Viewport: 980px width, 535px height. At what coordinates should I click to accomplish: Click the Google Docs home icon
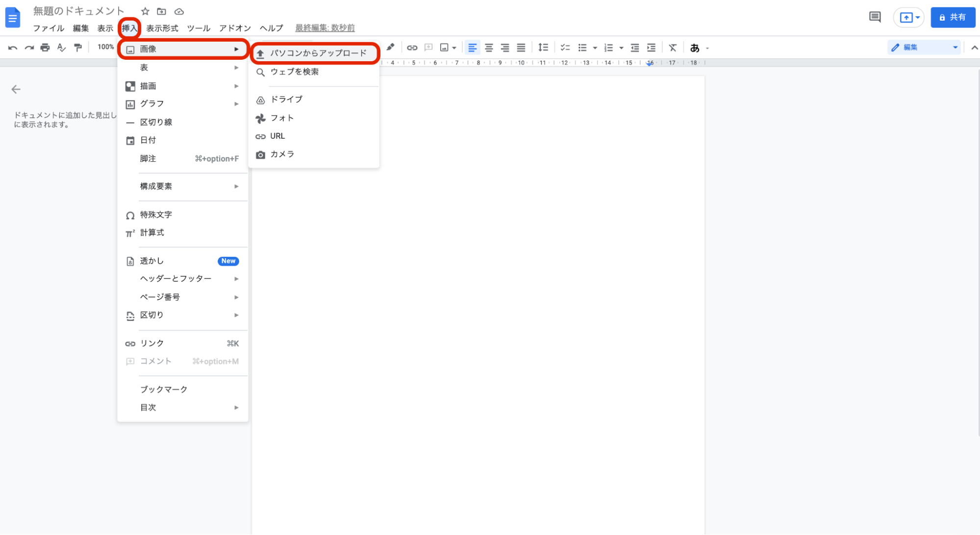tap(13, 18)
